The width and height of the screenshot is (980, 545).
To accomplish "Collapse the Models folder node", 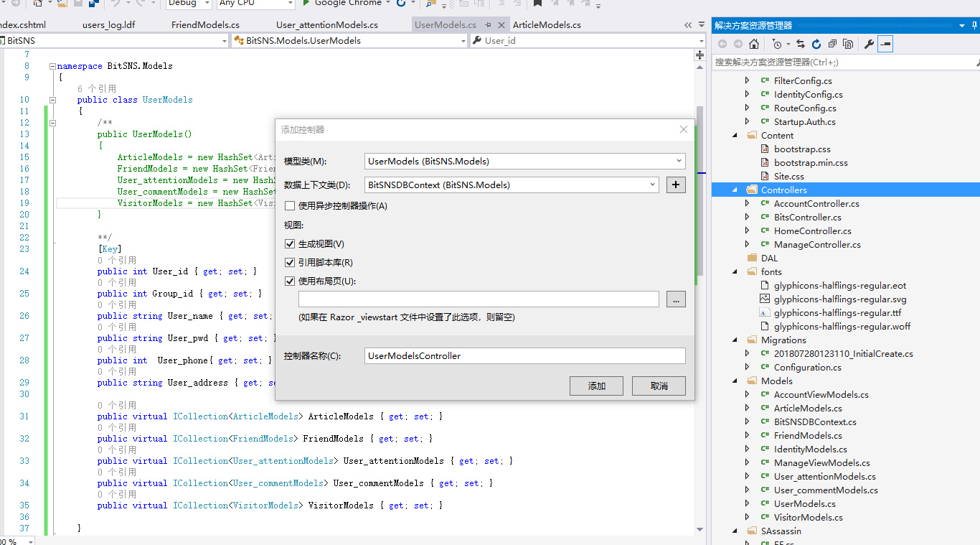I will click(735, 381).
